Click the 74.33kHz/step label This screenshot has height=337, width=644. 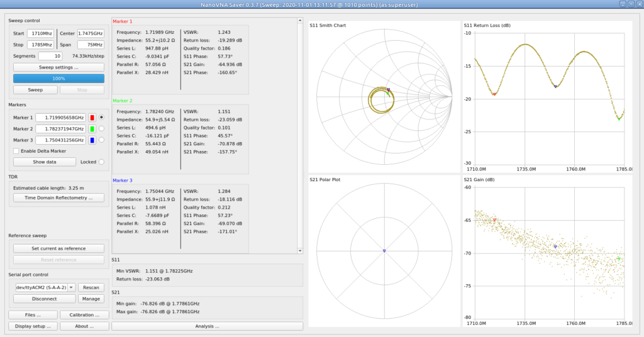pos(88,56)
